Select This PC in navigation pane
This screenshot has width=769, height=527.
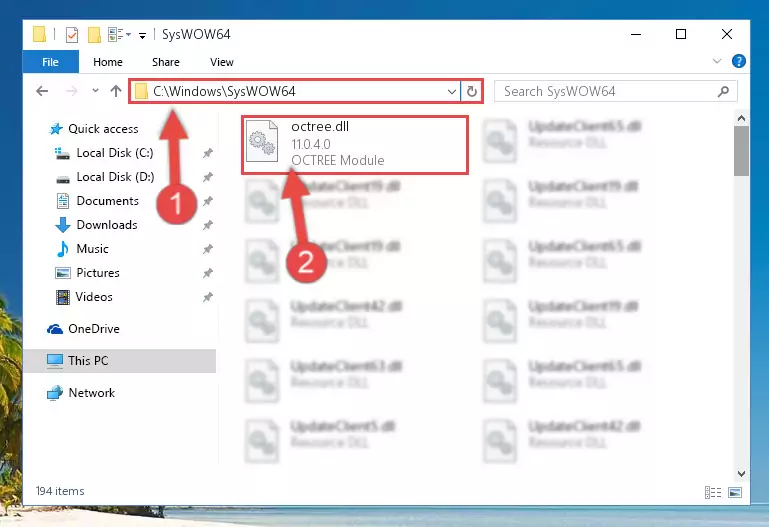(119, 361)
